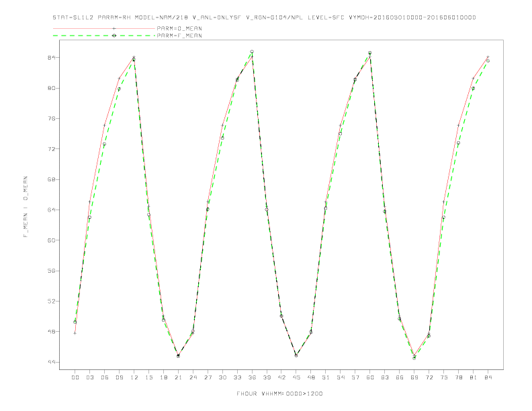This screenshot has height=411, width=532.
Task: Click the y-axis tick label 60
Action: [51, 240]
